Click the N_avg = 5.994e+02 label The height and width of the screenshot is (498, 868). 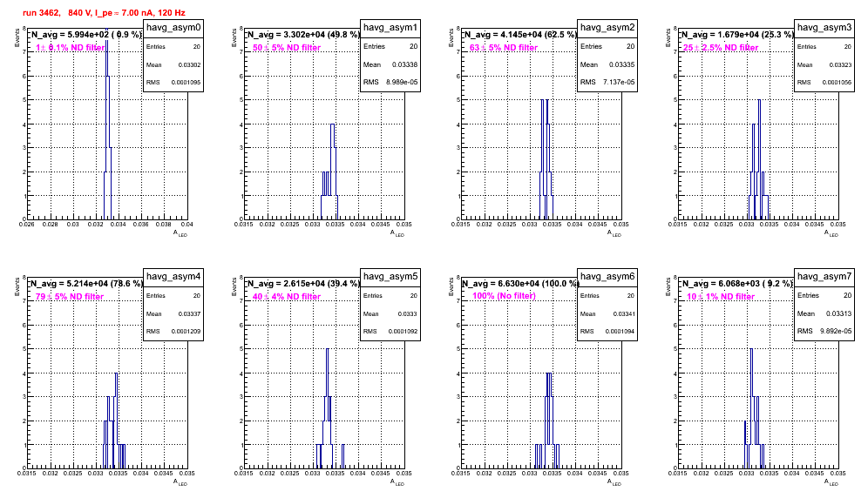click(85, 35)
